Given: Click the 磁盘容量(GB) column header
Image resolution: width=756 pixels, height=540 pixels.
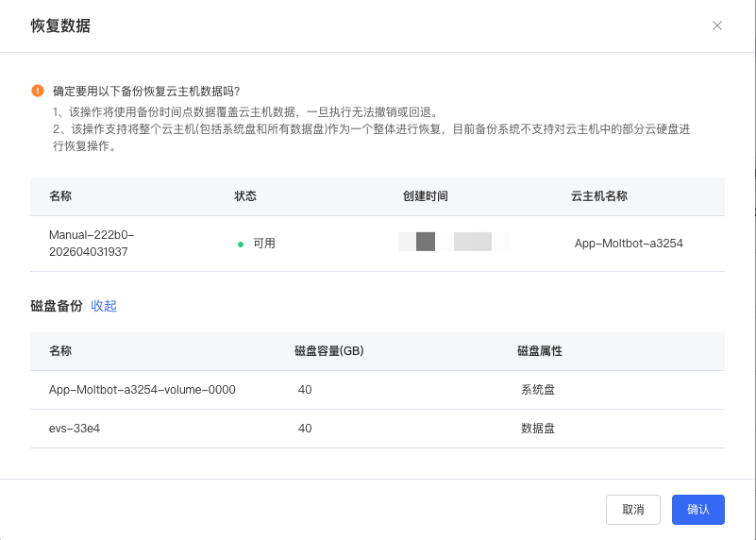Looking at the screenshot, I should click(x=329, y=350).
